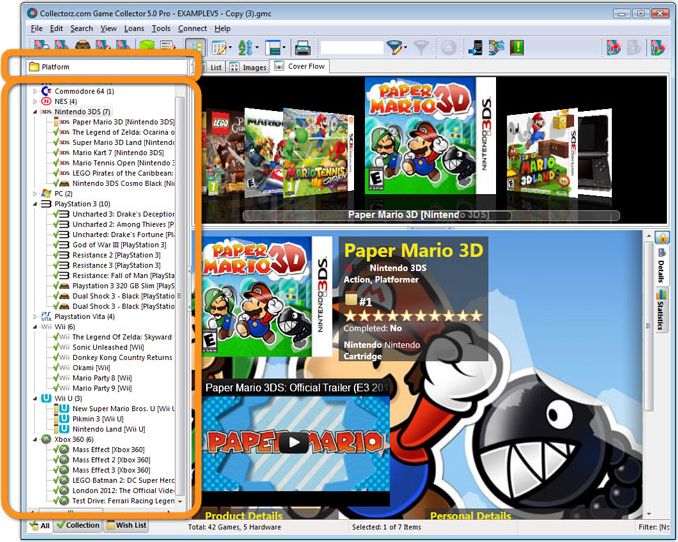Expand the NES tree node
Screen dimensions: 678x542
[35, 102]
